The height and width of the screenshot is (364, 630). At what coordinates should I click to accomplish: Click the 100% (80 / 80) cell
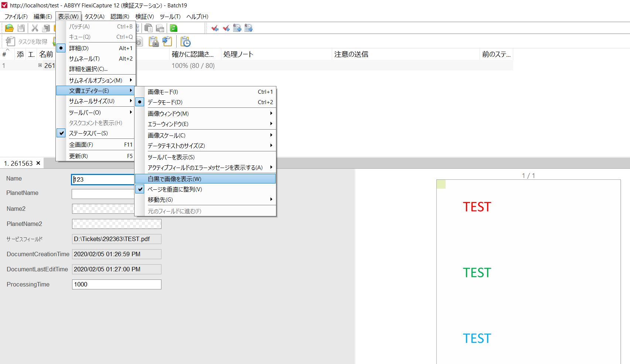(x=193, y=65)
